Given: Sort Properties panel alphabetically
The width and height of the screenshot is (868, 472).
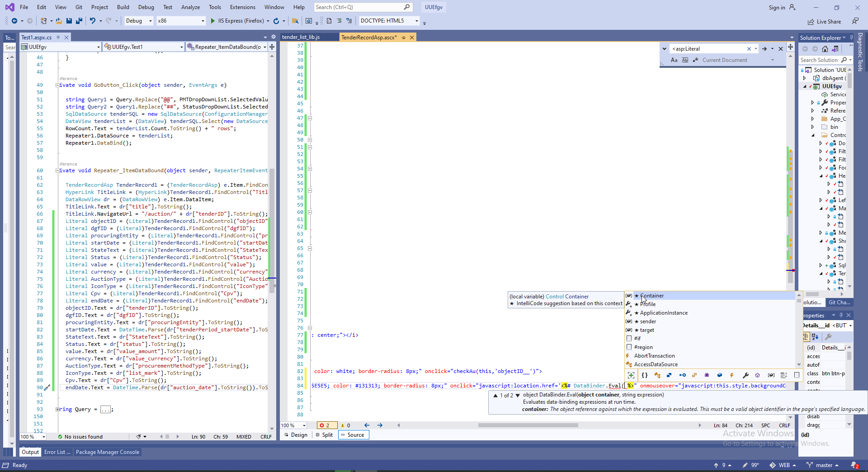Looking at the screenshot, I should tap(815, 337).
